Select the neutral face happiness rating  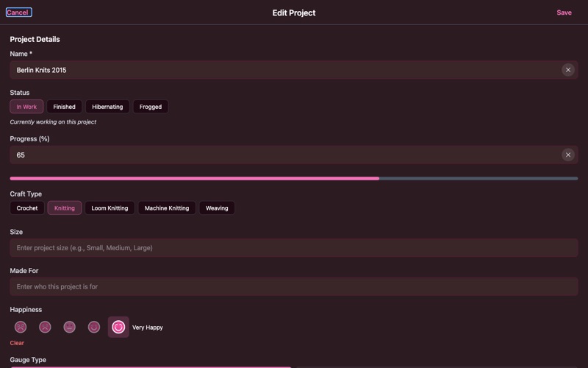coord(69,327)
